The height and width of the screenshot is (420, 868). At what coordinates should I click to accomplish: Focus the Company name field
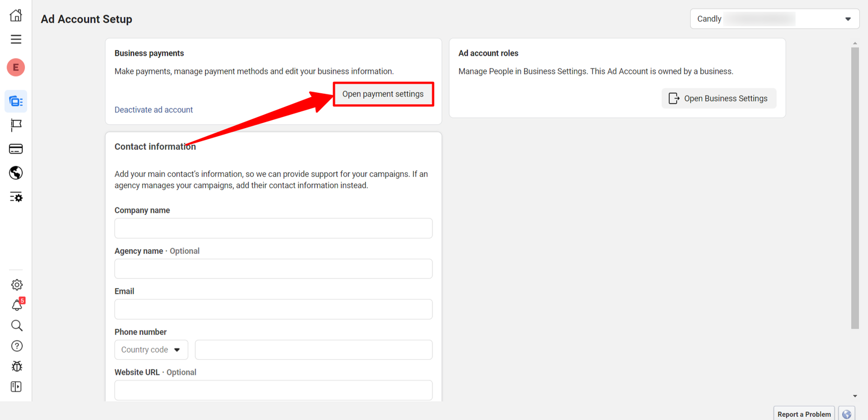(273, 228)
